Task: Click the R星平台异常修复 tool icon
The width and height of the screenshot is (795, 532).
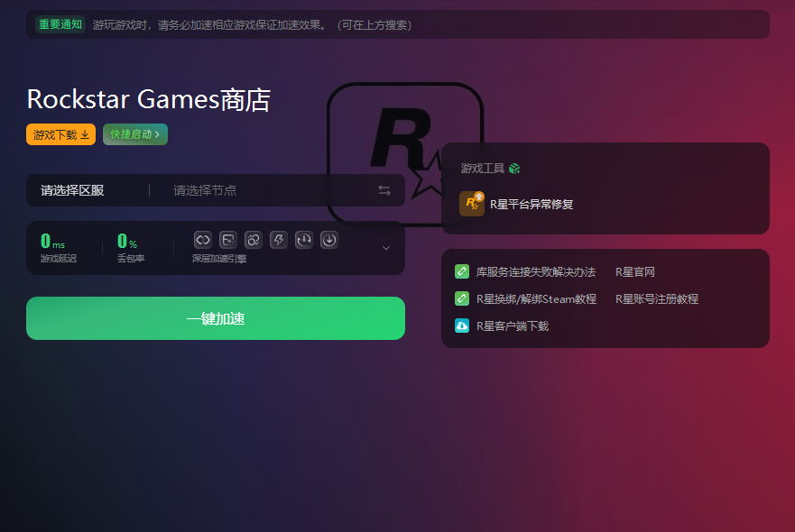Action: pos(472,204)
